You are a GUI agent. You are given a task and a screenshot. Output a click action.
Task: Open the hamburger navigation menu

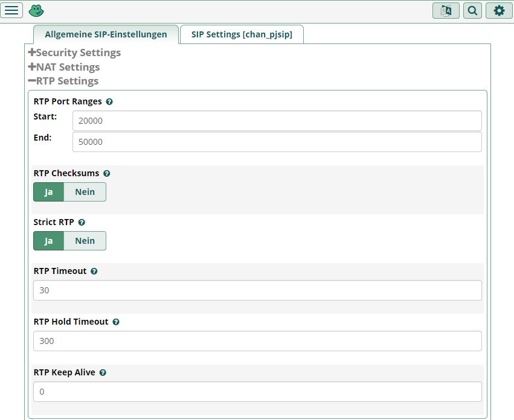[x=12, y=10]
